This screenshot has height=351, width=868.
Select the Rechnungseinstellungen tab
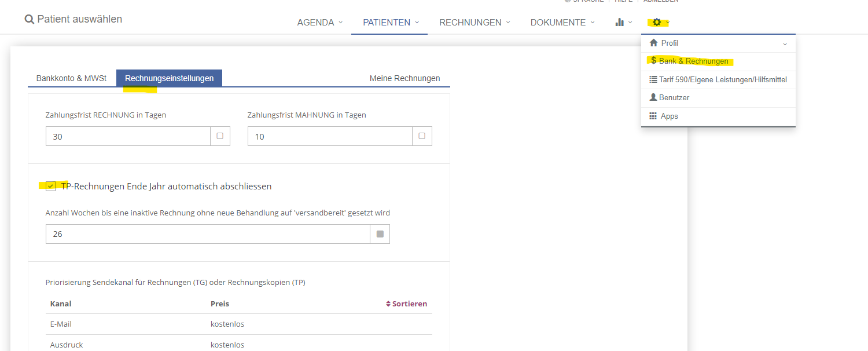(170, 78)
